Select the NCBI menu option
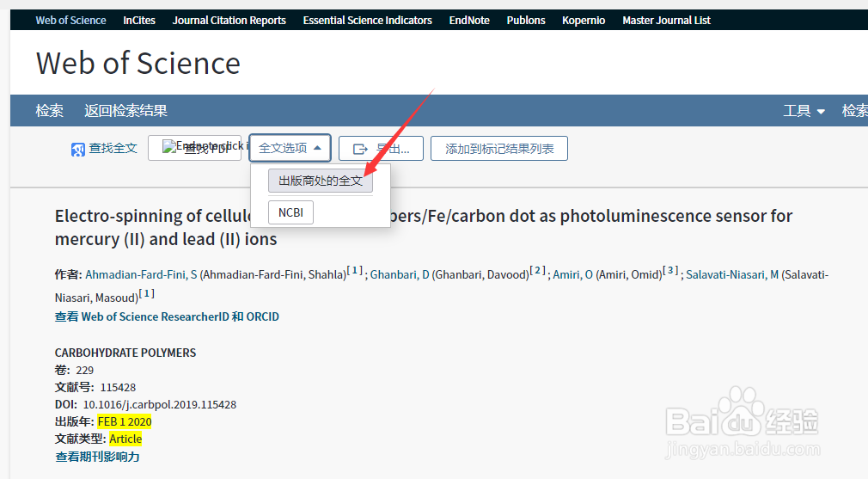Screen dimensions: 868x479 click(x=290, y=212)
